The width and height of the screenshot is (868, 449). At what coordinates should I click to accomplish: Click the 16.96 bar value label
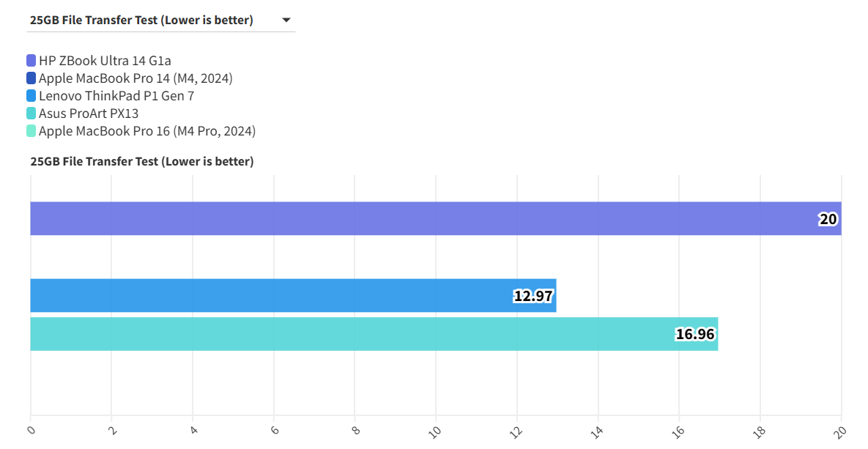click(x=694, y=335)
